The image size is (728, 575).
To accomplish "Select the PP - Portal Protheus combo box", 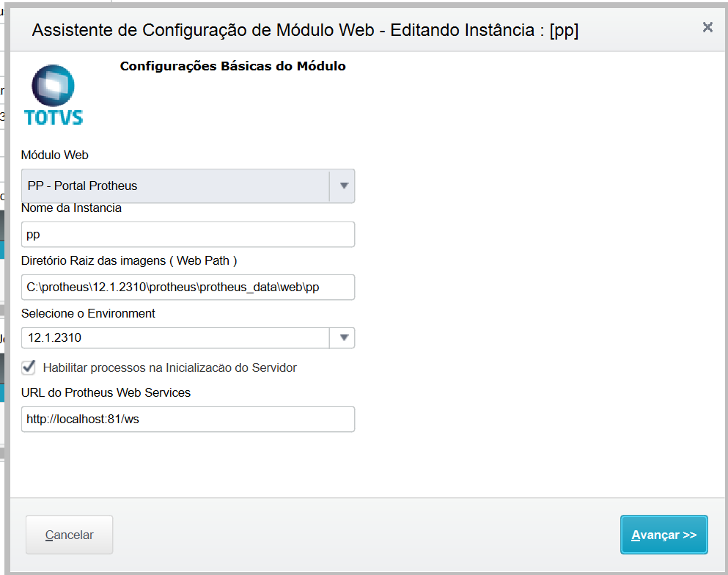I will (x=176, y=186).
